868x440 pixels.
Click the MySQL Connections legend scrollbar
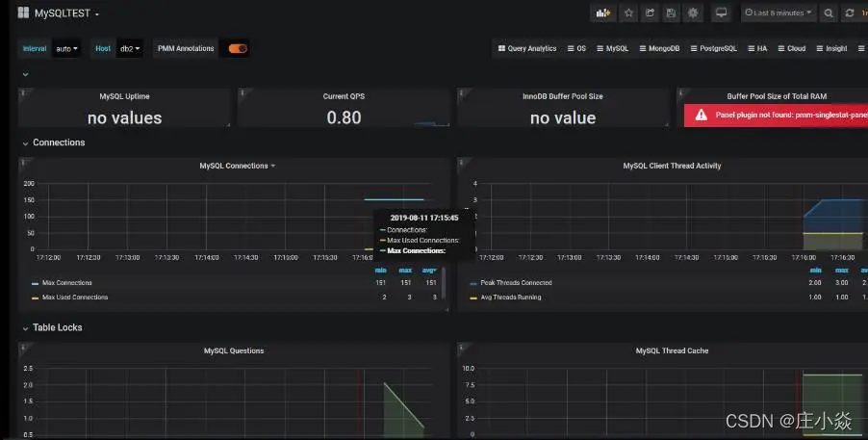point(444,283)
